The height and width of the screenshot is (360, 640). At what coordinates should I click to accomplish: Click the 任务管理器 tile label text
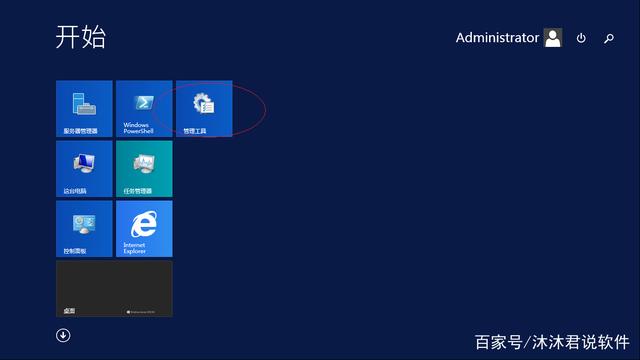point(138,191)
